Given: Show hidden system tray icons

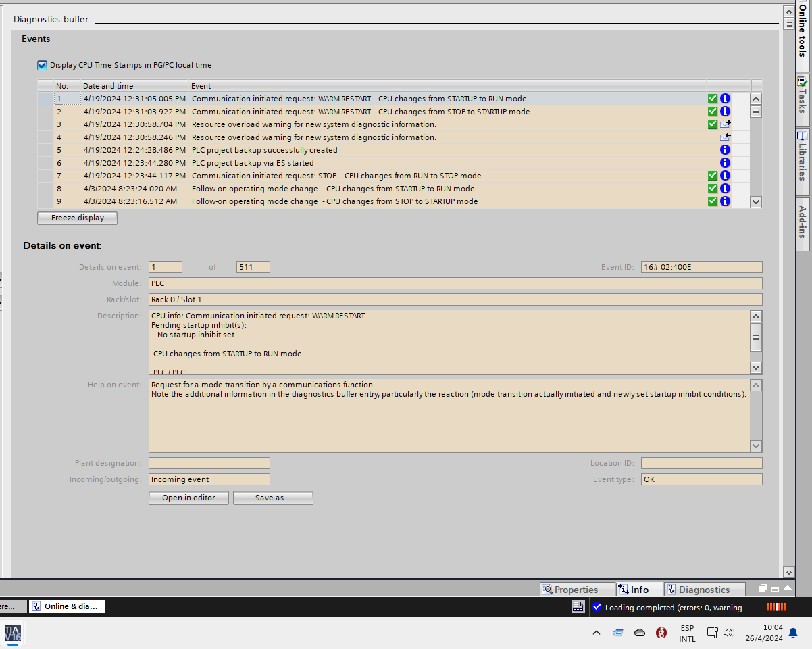Looking at the screenshot, I should pyautogui.click(x=596, y=633).
